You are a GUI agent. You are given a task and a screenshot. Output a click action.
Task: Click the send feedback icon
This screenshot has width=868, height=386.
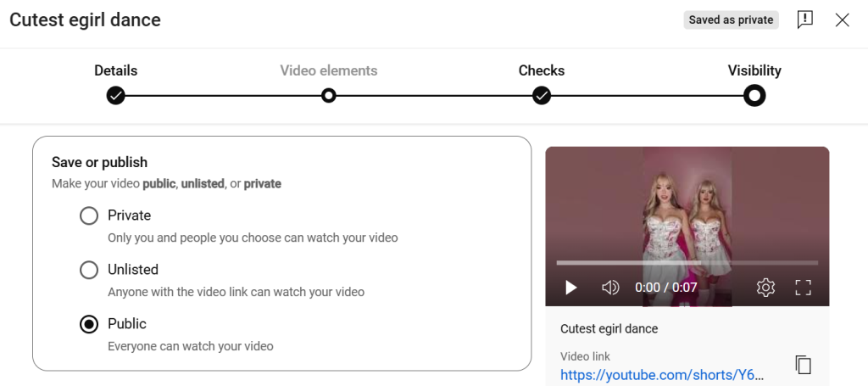[x=805, y=20]
